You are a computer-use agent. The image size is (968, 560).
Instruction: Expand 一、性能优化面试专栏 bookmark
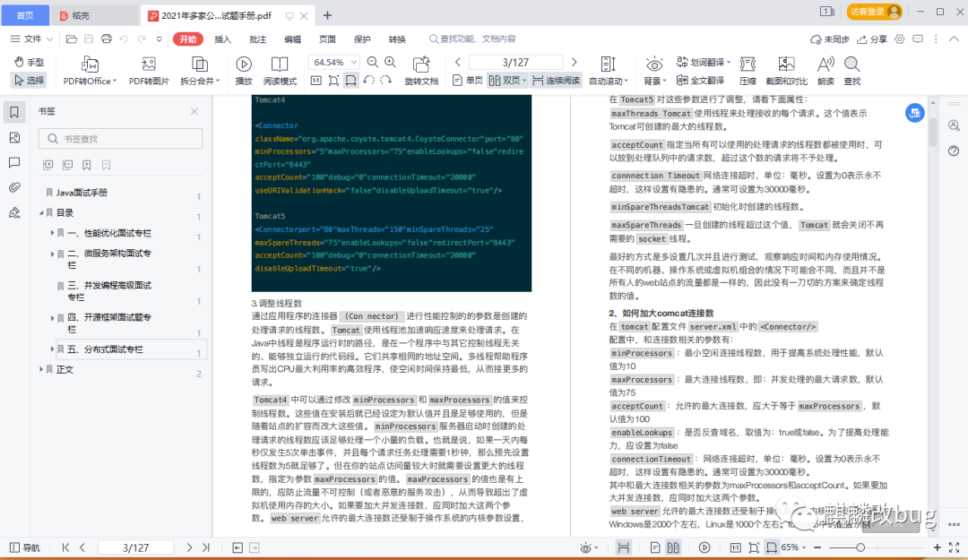tap(52, 233)
